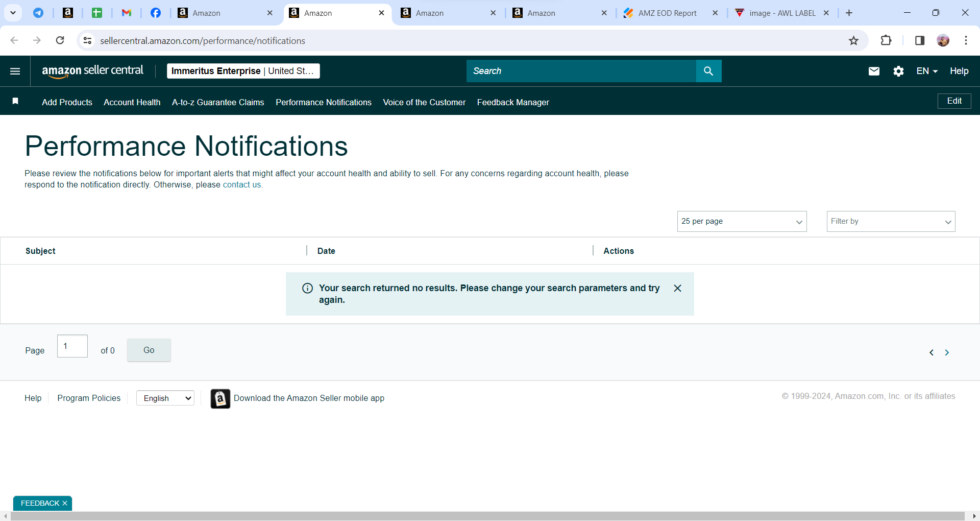Navigate back in browser history
The width and height of the screenshot is (980, 521).
click(14, 40)
